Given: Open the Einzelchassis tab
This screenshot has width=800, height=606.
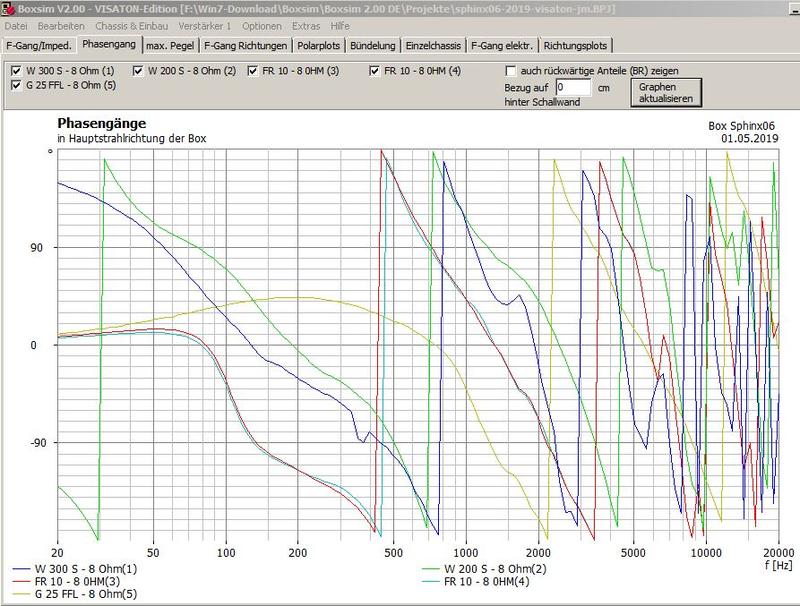Looking at the screenshot, I should 433,46.
